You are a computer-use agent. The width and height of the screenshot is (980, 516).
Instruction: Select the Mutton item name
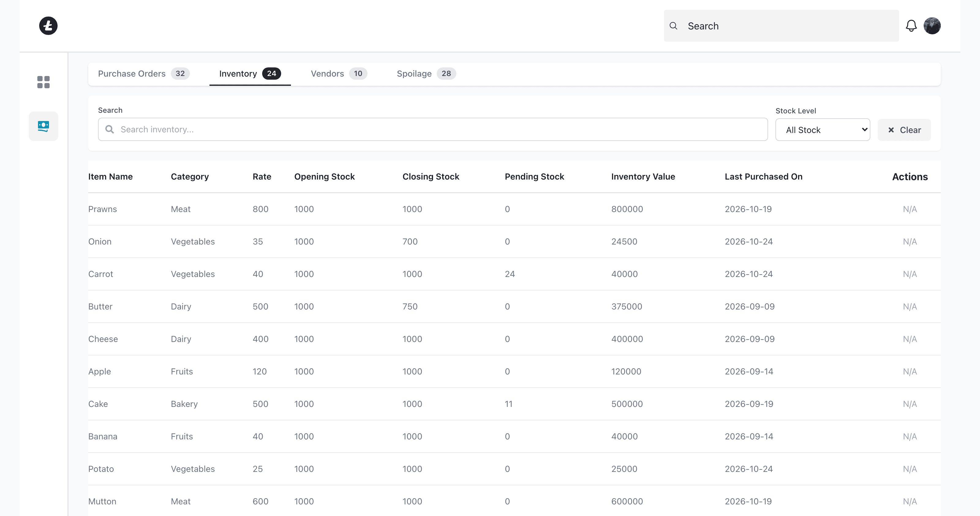pyautogui.click(x=102, y=501)
